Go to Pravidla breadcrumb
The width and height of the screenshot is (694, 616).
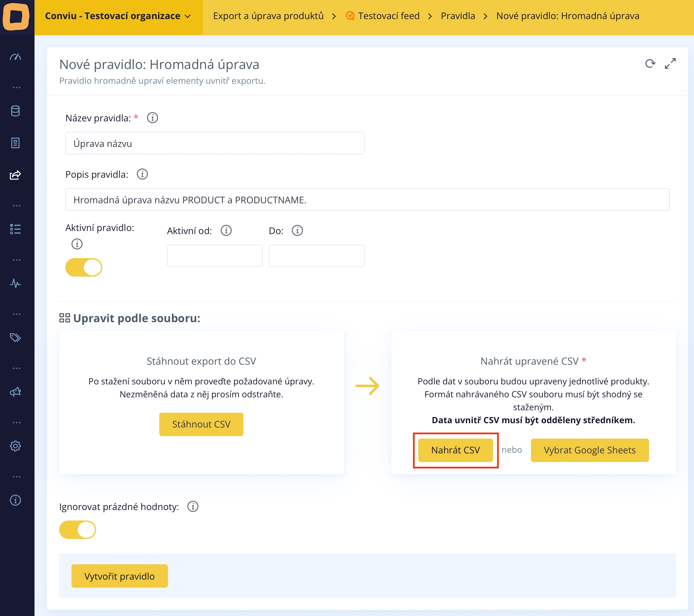pos(458,16)
